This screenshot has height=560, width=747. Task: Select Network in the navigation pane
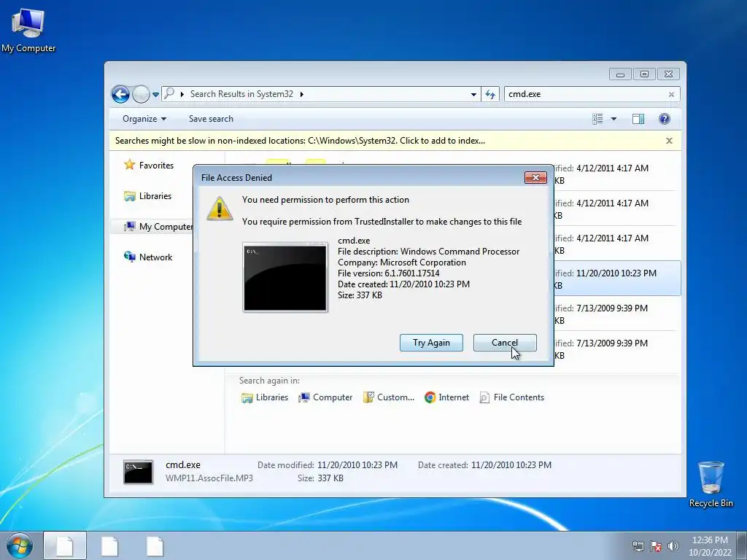147,257
